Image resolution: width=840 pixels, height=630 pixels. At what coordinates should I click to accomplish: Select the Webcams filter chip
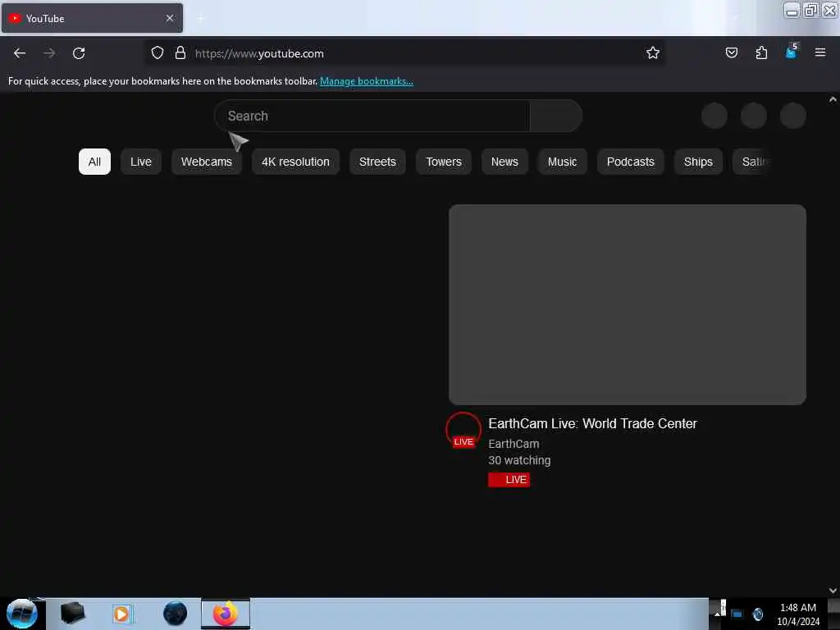206,162
